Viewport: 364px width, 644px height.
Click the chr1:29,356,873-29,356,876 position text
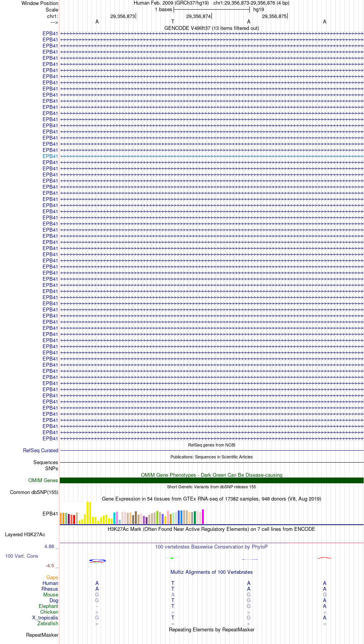(x=251, y=3)
